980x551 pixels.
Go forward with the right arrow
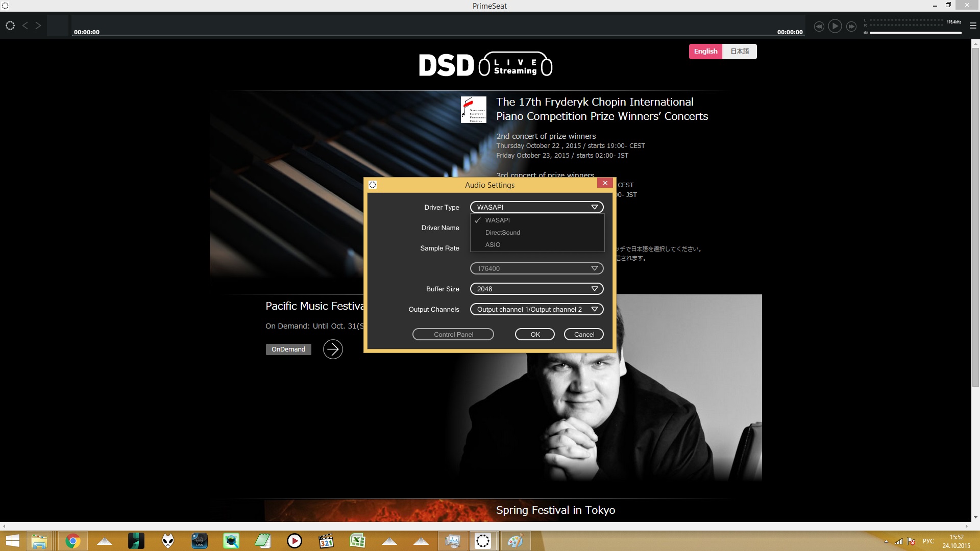[38, 26]
